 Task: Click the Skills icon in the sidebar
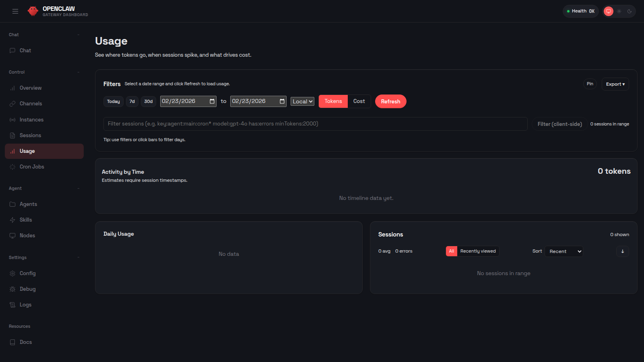point(12,220)
